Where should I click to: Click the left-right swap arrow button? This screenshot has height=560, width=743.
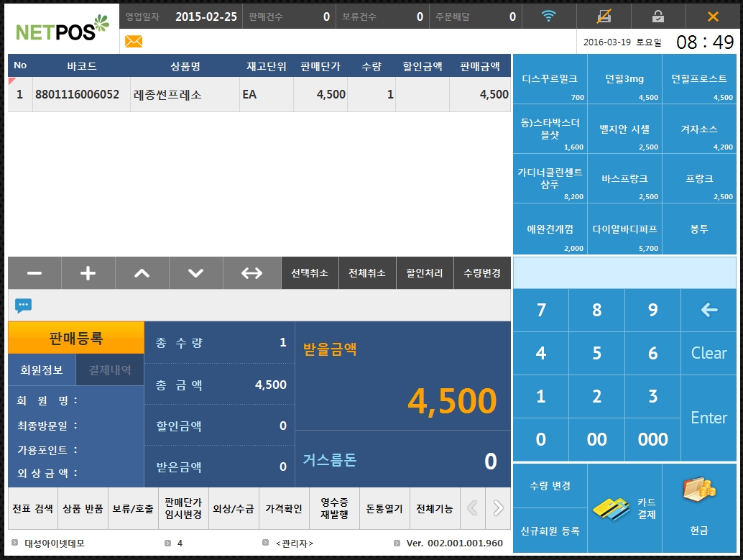point(251,273)
